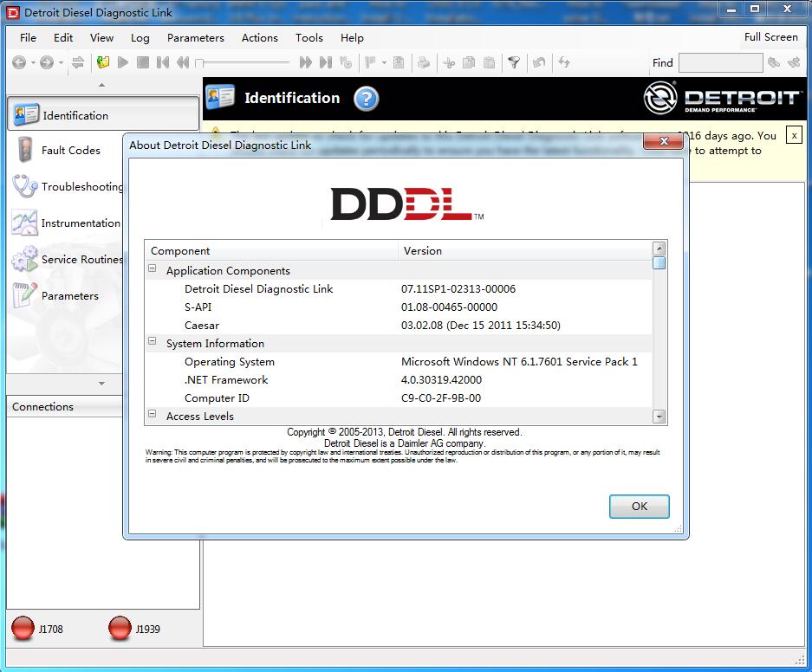Image resolution: width=812 pixels, height=672 pixels.
Task: Open the Help menu
Action: point(352,38)
